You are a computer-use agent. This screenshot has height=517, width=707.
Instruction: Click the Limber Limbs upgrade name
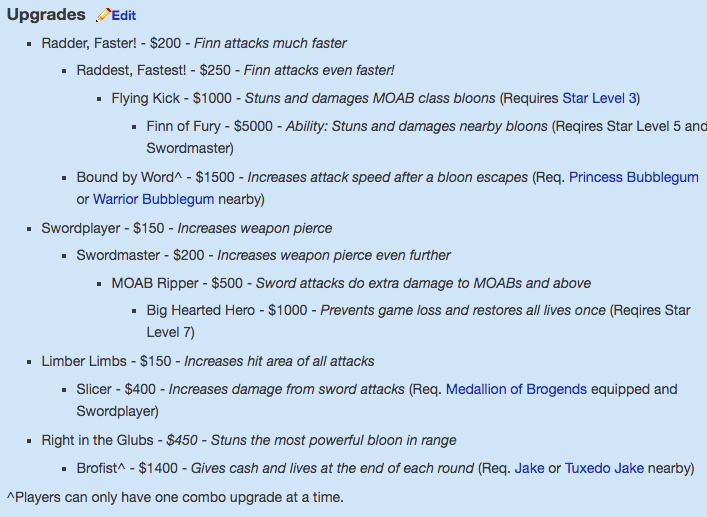tap(86, 361)
